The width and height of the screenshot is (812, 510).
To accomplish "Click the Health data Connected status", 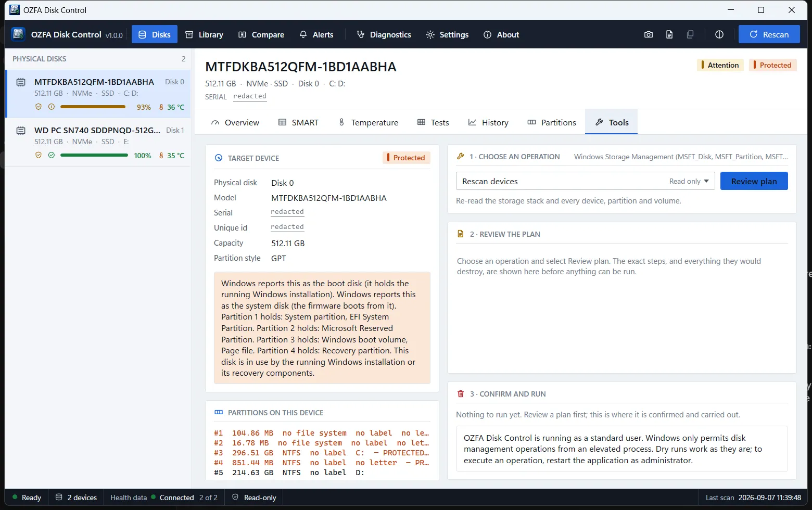I will click(x=164, y=498).
